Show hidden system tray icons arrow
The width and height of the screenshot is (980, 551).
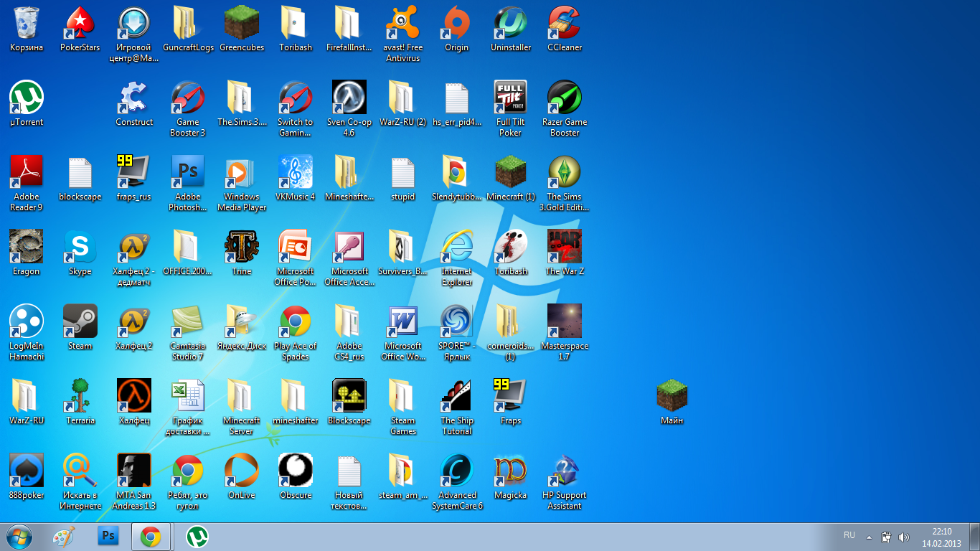[x=869, y=537]
